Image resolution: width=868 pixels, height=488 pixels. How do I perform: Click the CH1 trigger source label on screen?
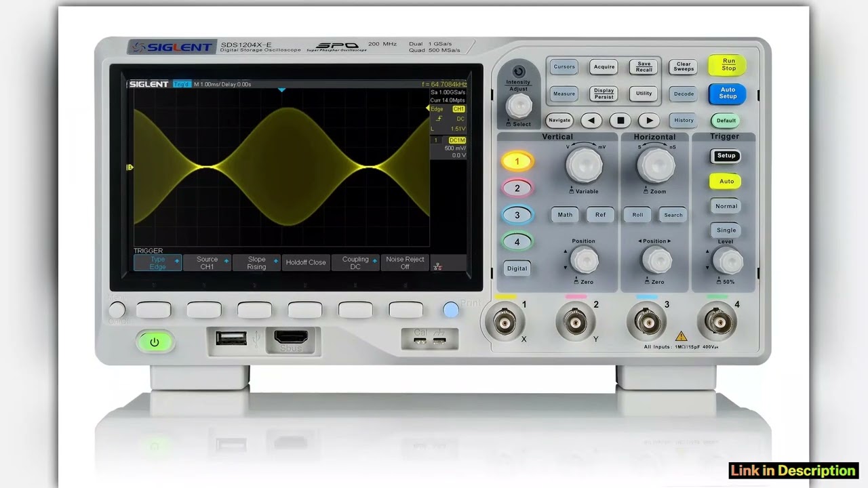tap(458, 108)
